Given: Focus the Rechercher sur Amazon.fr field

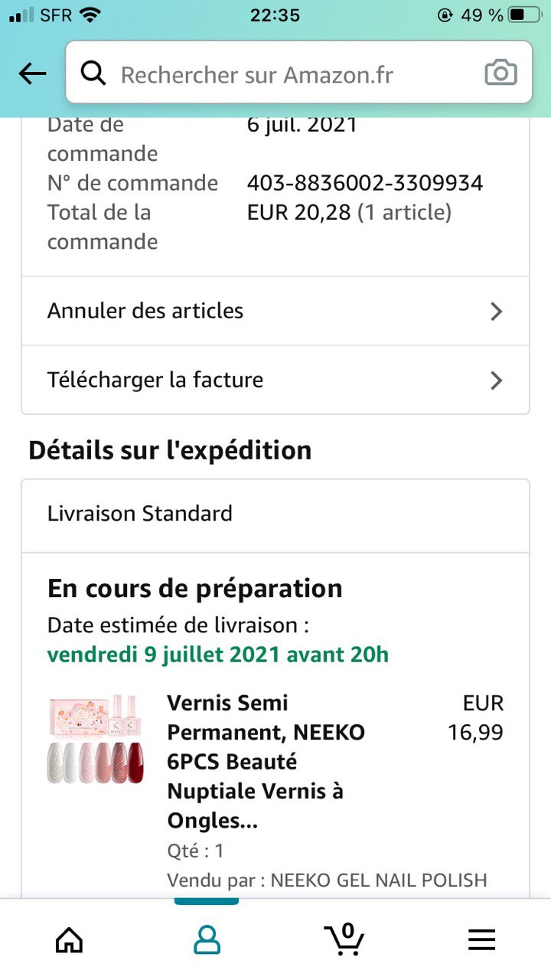Looking at the screenshot, I should coord(291,74).
